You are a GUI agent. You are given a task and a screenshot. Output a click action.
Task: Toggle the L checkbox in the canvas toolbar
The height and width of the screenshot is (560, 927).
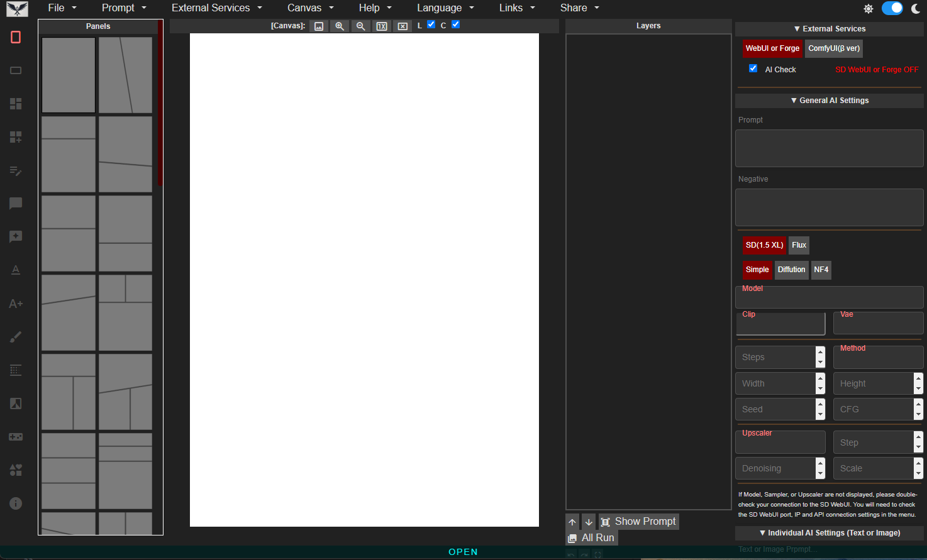coord(431,25)
